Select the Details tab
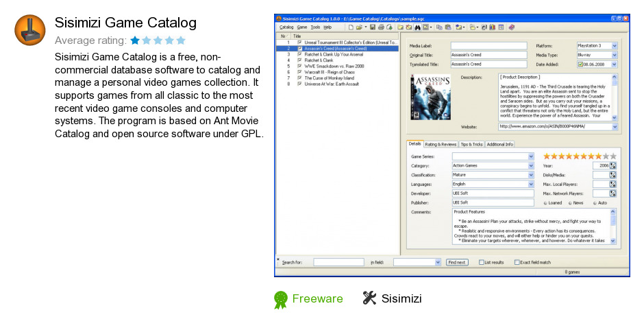Screen dimensions: 644x330 414,143
